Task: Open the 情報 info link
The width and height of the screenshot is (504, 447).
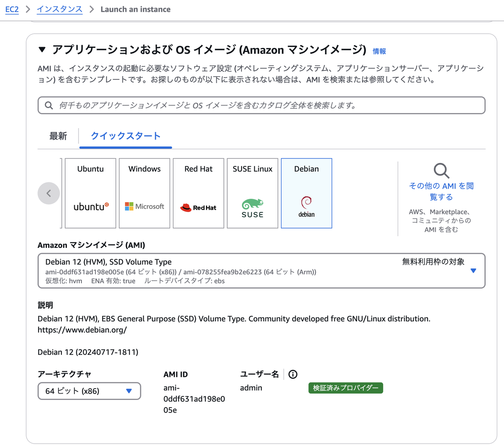Action: pos(379,51)
